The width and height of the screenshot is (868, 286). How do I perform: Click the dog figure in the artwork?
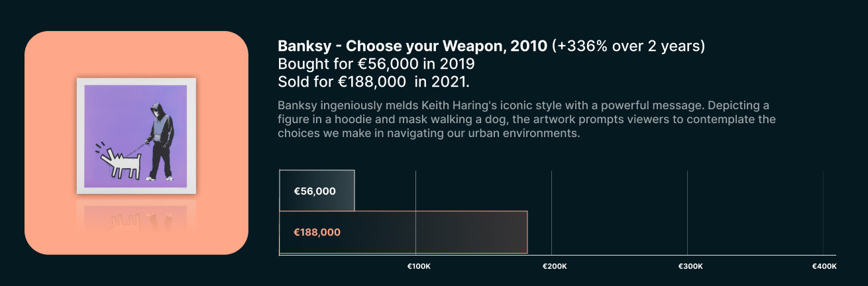tap(119, 159)
